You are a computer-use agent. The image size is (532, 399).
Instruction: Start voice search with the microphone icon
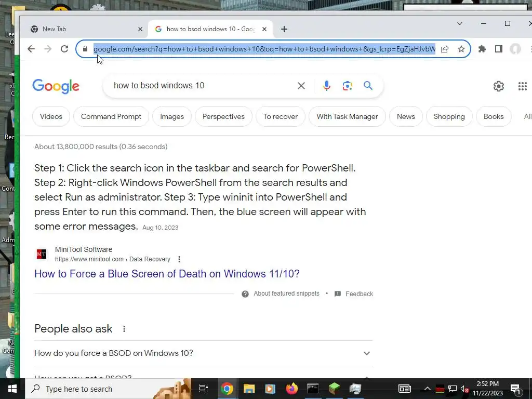[327, 86]
